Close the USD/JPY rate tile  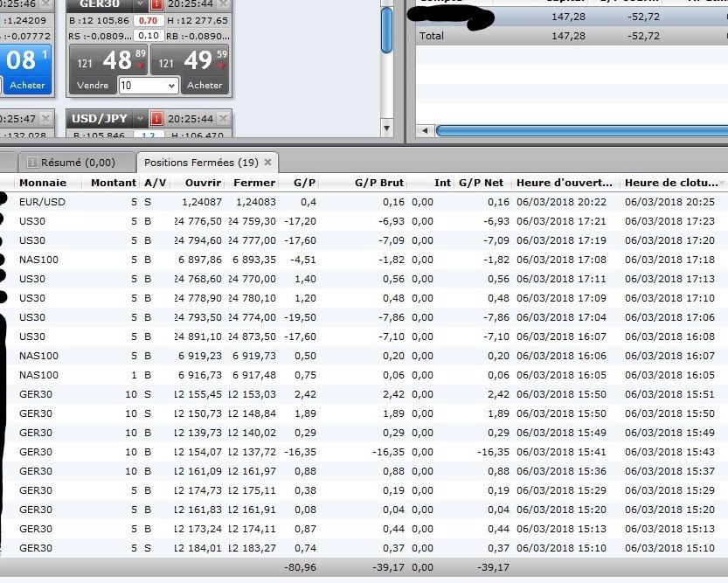[x=224, y=118]
